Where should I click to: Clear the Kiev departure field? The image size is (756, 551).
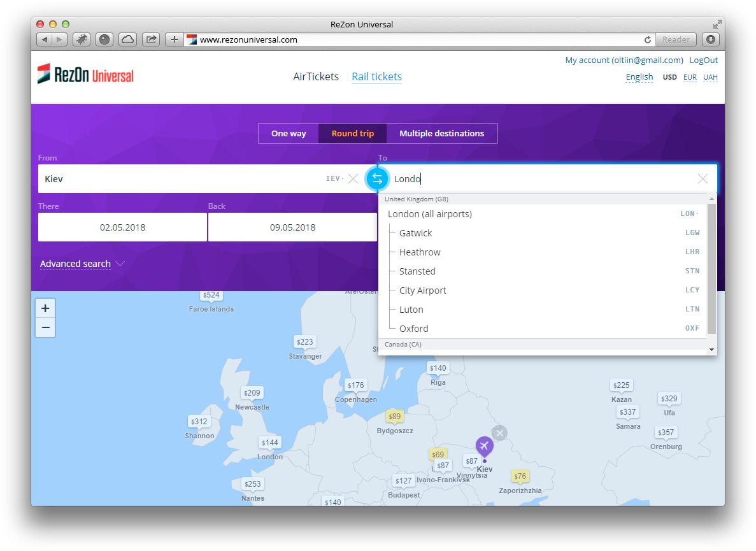pos(353,179)
